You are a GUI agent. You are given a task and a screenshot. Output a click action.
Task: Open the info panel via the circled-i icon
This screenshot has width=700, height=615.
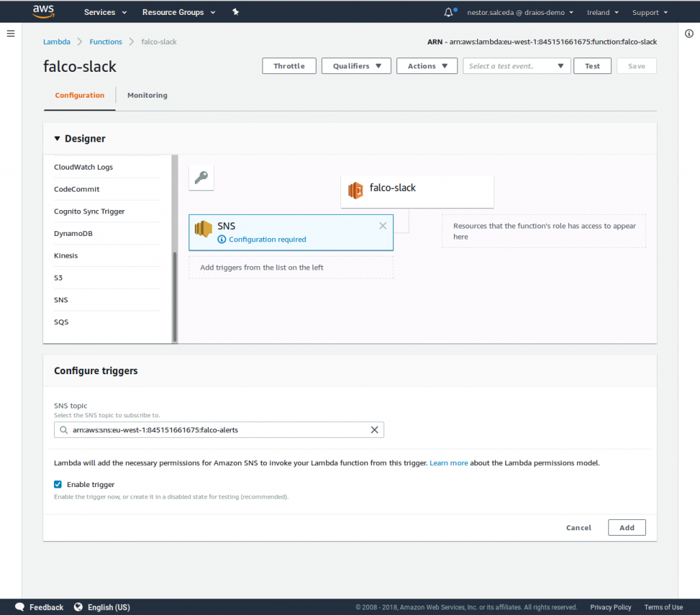point(689,33)
